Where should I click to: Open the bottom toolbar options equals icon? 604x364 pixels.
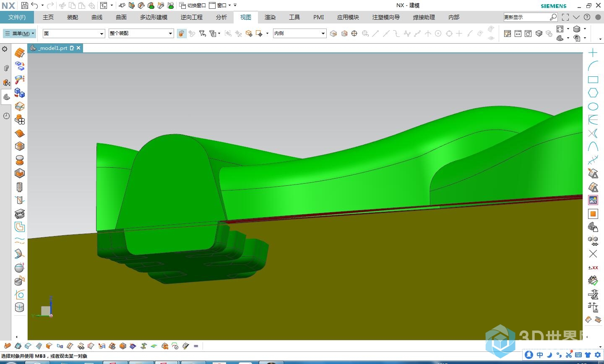click(x=196, y=346)
